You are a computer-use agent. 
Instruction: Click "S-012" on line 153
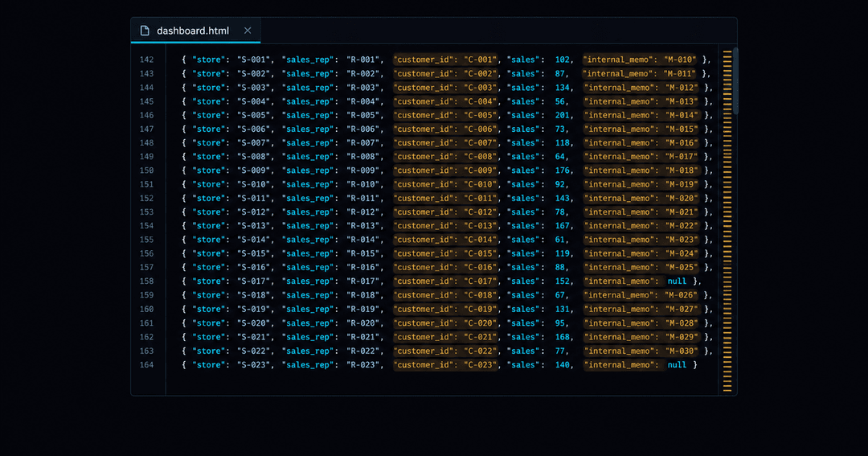tap(253, 212)
